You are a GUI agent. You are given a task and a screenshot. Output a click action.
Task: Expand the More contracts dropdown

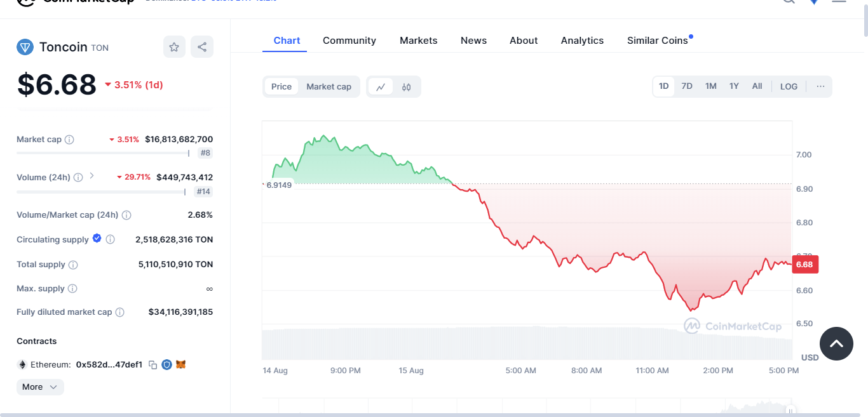point(40,387)
